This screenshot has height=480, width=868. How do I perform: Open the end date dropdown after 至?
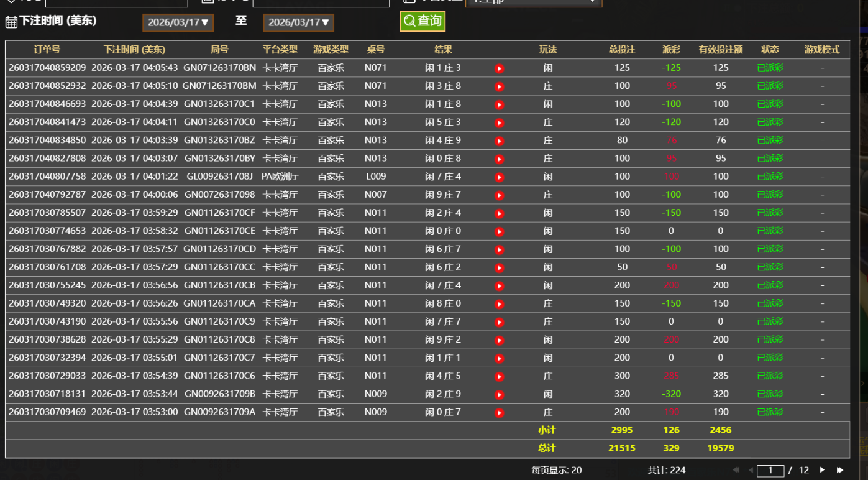(298, 23)
